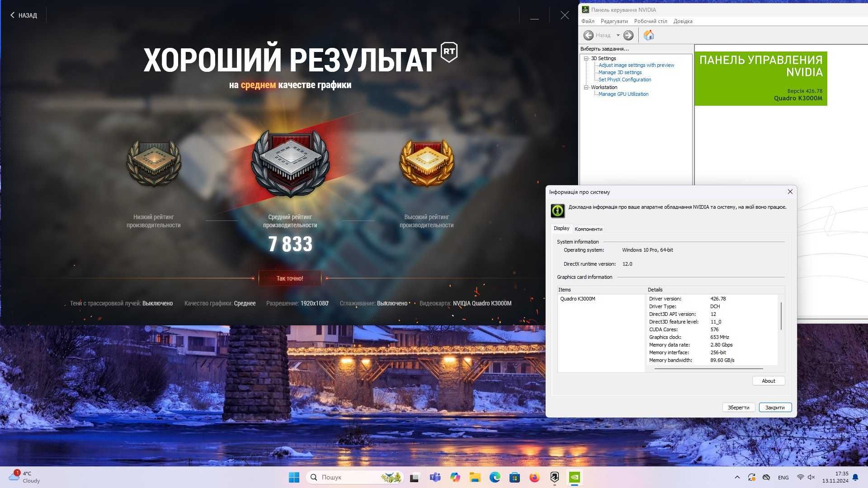Image resolution: width=868 pixels, height=488 pixels.
Task: Open the notifications bell icon
Action: pyautogui.click(x=855, y=477)
